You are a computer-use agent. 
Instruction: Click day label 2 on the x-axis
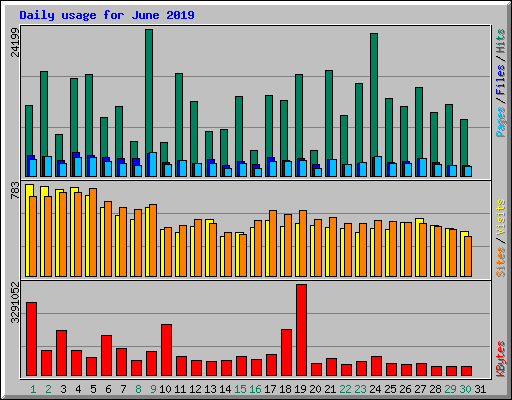pyautogui.click(x=48, y=389)
